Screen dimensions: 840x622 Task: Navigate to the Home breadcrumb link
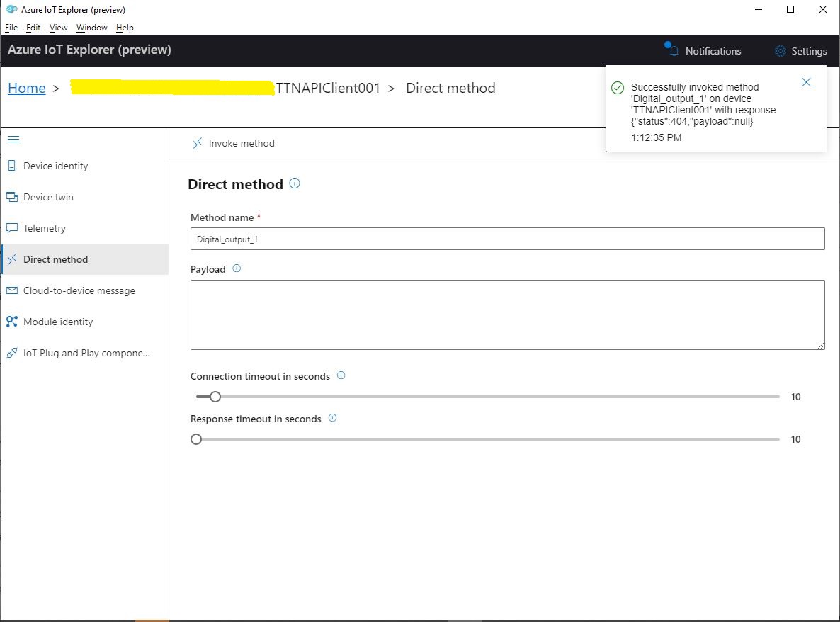pyautogui.click(x=27, y=88)
